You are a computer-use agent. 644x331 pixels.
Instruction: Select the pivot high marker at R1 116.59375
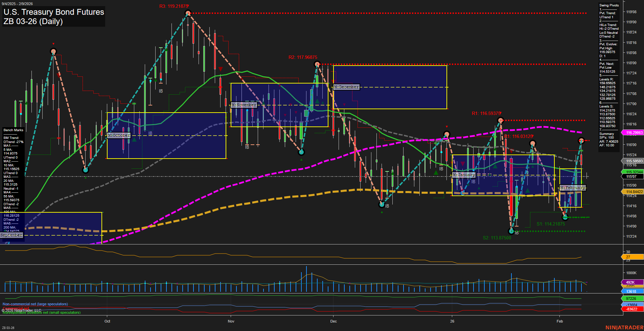500,120
